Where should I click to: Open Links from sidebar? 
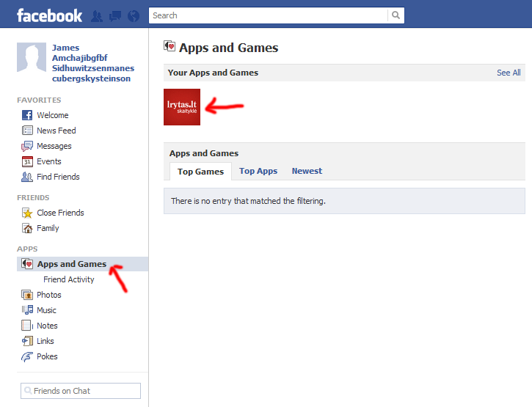(45, 341)
